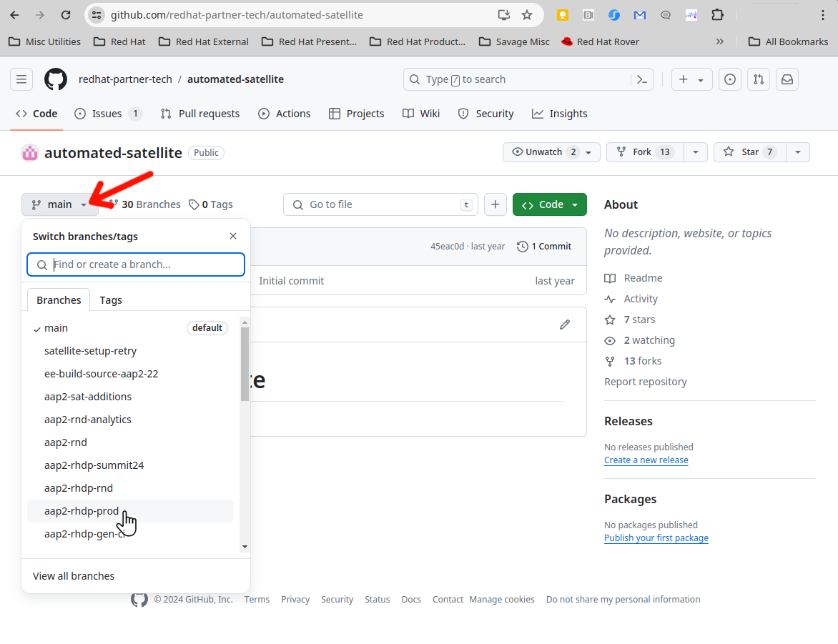View the Insights tab

point(560,114)
